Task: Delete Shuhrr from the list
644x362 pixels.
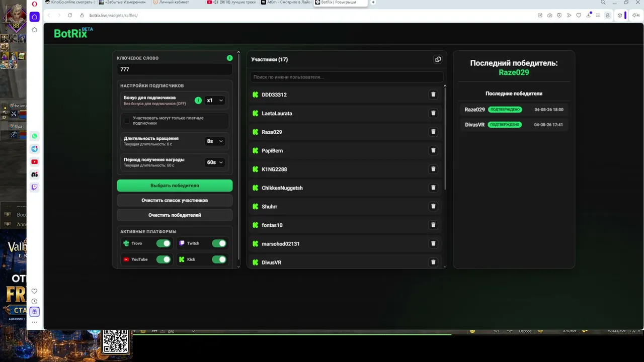Action: (433, 206)
